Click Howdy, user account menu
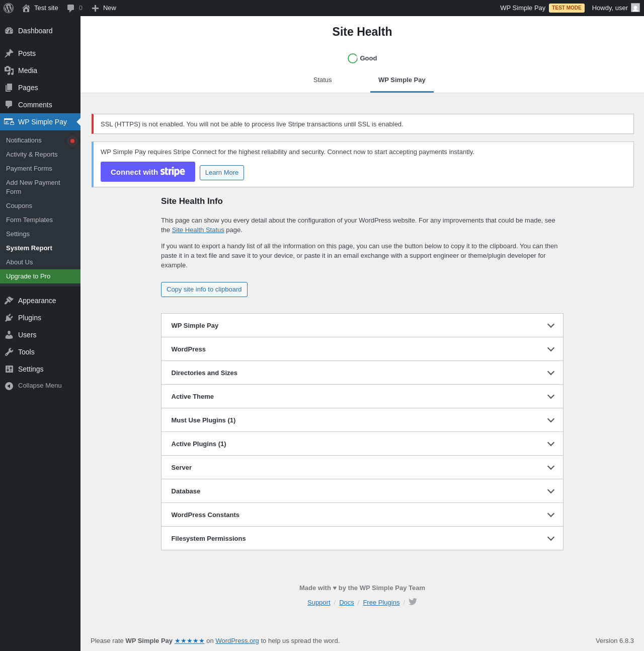The height and width of the screenshot is (651, 644). (x=616, y=8)
